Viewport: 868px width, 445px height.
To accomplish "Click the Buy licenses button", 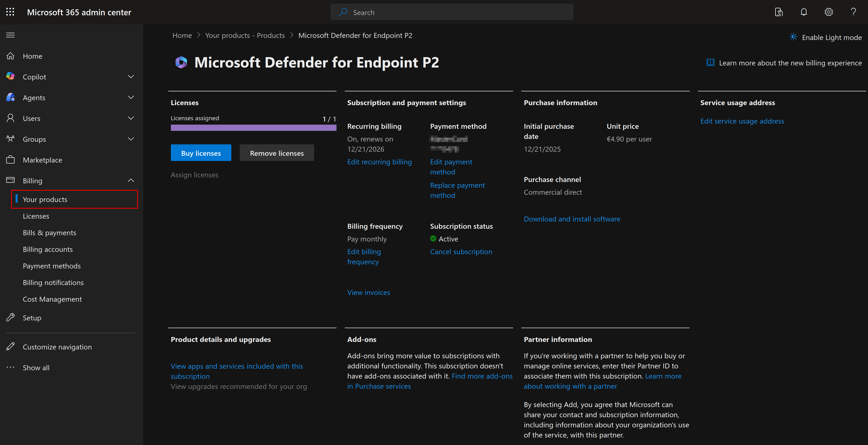I will [x=201, y=153].
